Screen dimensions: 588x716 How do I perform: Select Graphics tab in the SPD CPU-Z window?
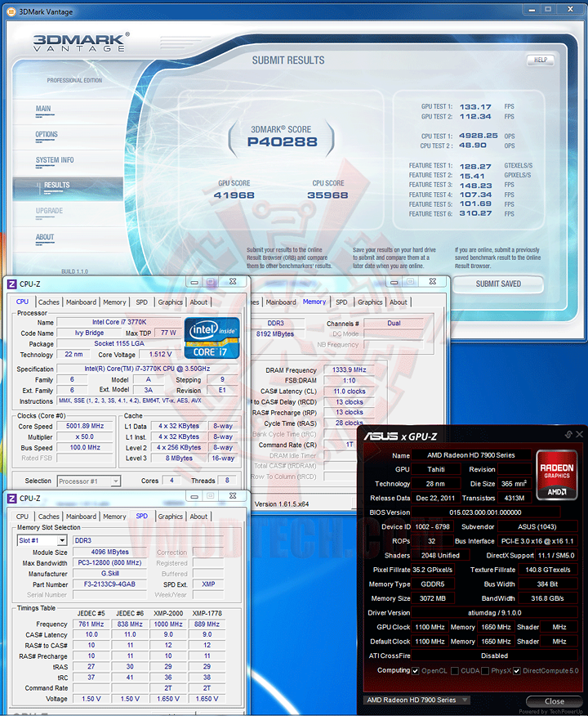[x=170, y=517]
